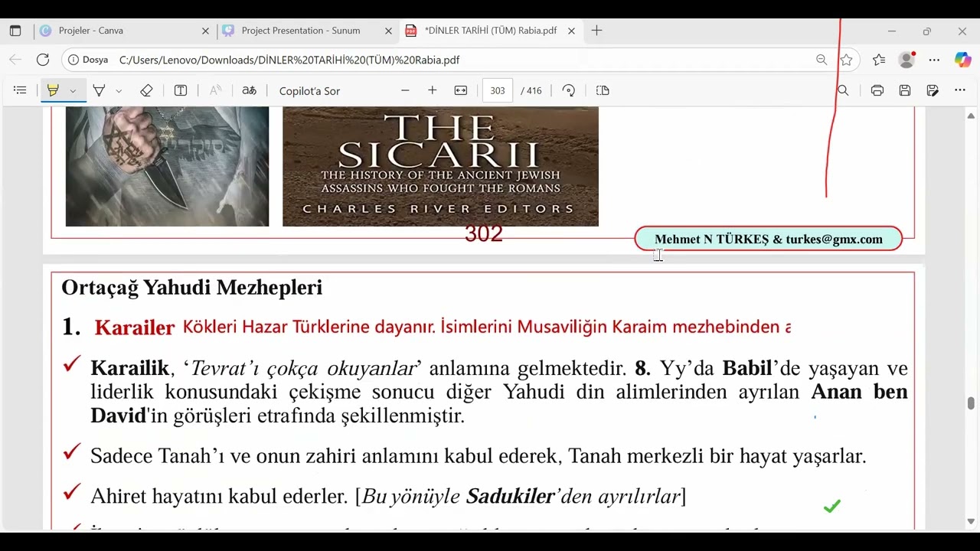Click the Fit to width icon
The image size is (980, 551).
pos(461,90)
